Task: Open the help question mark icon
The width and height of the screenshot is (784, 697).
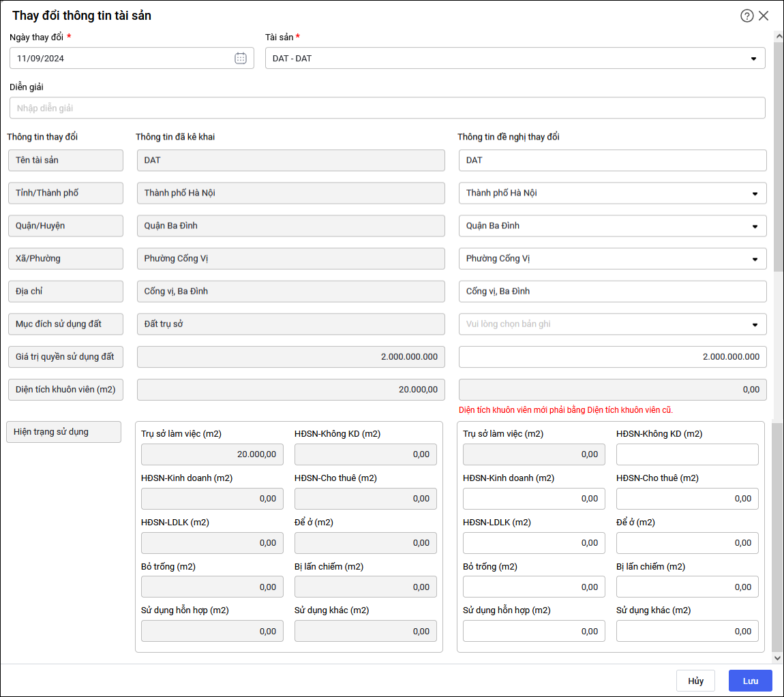Action: click(747, 16)
